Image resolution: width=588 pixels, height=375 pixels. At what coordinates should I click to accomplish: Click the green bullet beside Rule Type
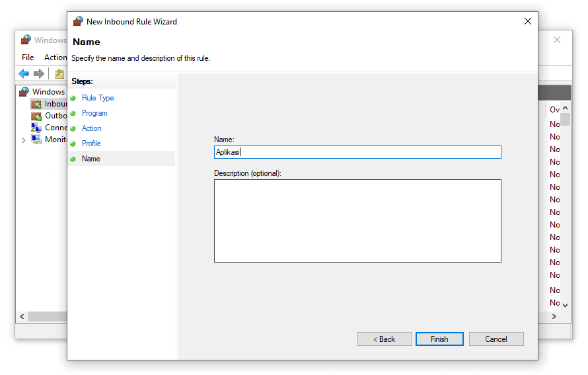pos(73,98)
